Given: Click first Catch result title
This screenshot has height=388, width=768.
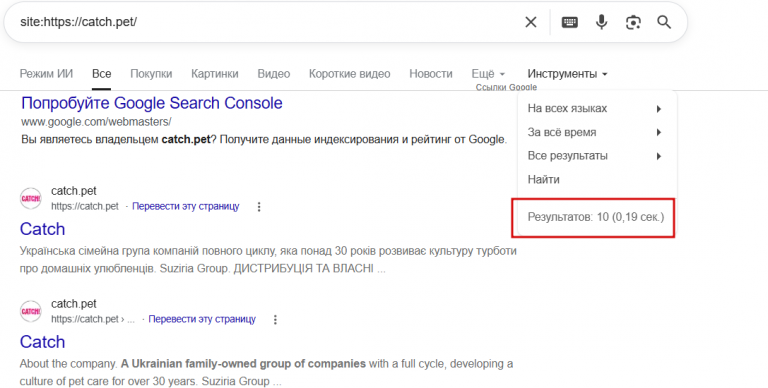Looking at the screenshot, I should [42, 229].
